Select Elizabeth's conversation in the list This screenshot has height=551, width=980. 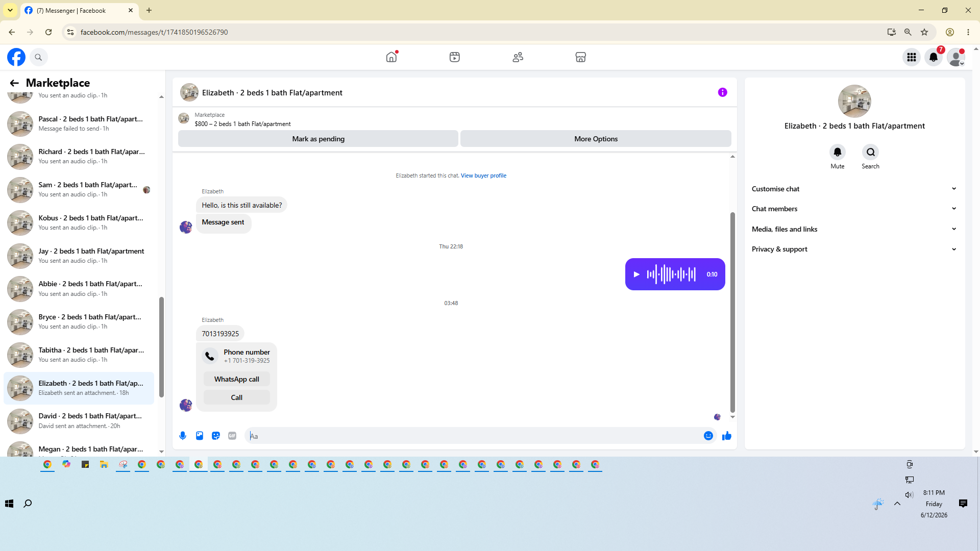[x=79, y=388]
